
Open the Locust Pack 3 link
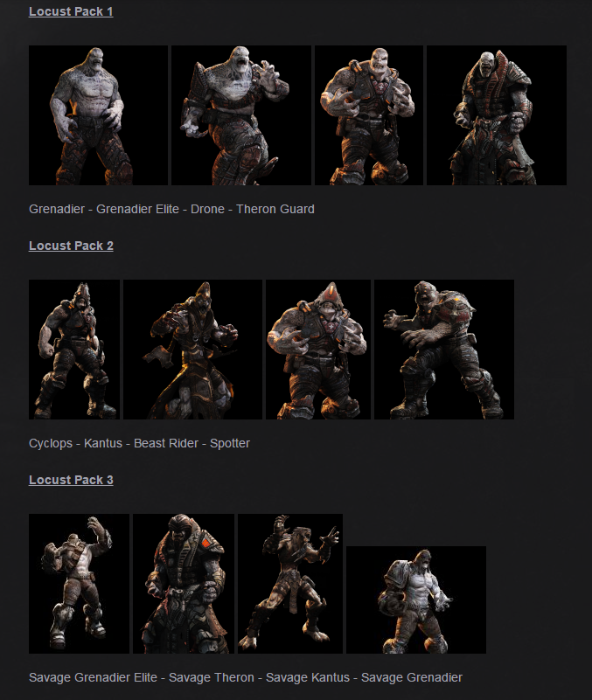coord(71,480)
